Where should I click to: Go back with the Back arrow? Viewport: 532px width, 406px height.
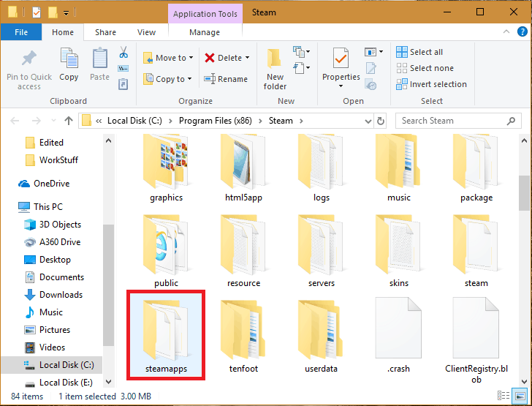pos(15,121)
